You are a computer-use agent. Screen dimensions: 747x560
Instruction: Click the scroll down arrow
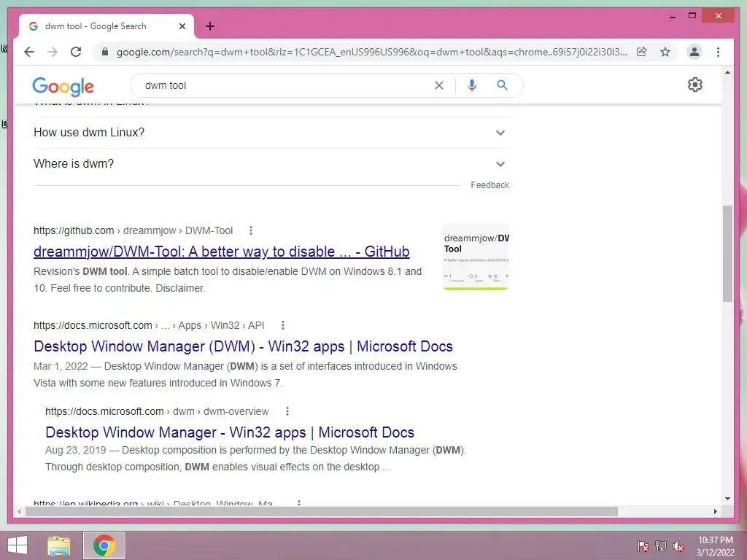[727, 499]
